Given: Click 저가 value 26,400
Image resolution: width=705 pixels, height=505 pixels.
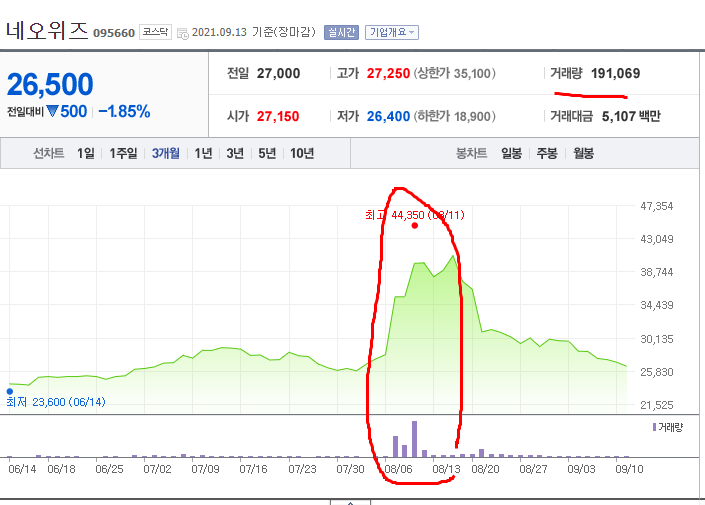Looking at the screenshot, I should point(388,116).
